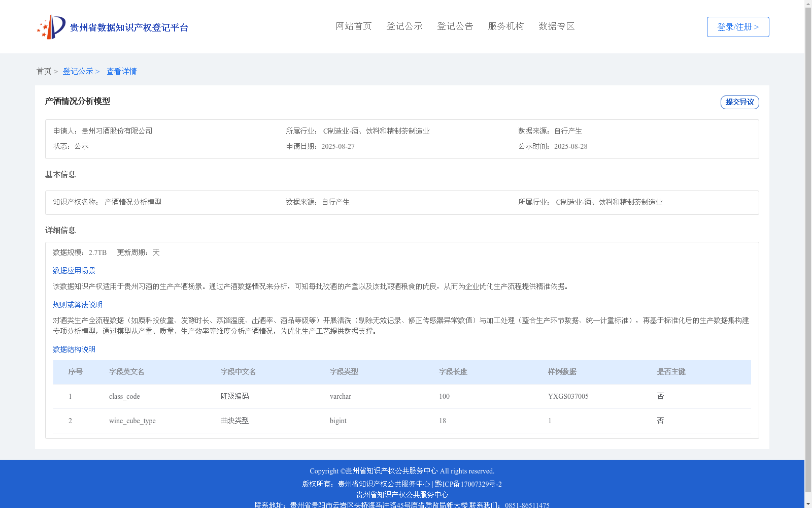The height and width of the screenshot is (508, 812).
Task: Click the class_code table cell
Action: [x=124, y=396]
